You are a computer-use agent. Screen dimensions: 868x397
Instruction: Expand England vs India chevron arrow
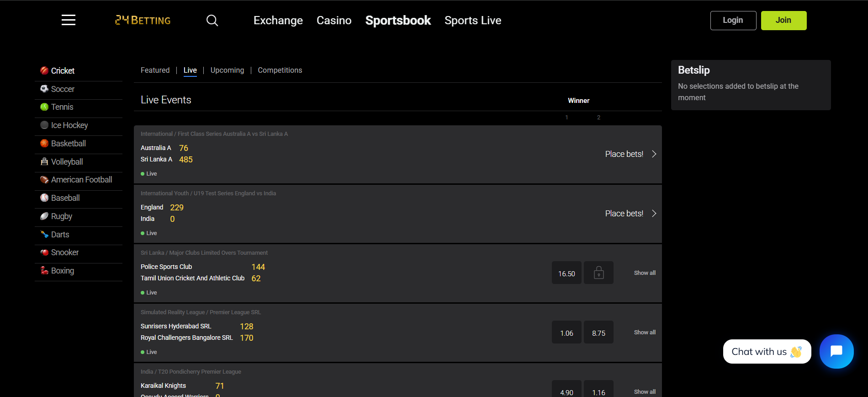[x=654, y=214]
